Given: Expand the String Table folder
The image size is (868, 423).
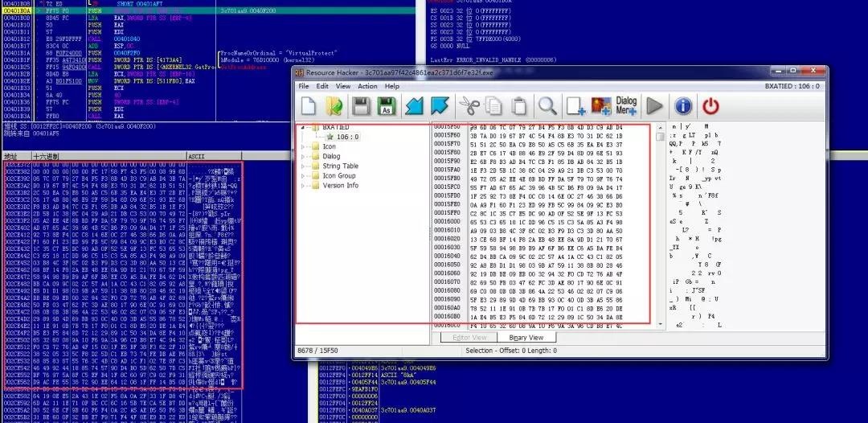Looking at the screenshot, I should (x=303, y=166).
